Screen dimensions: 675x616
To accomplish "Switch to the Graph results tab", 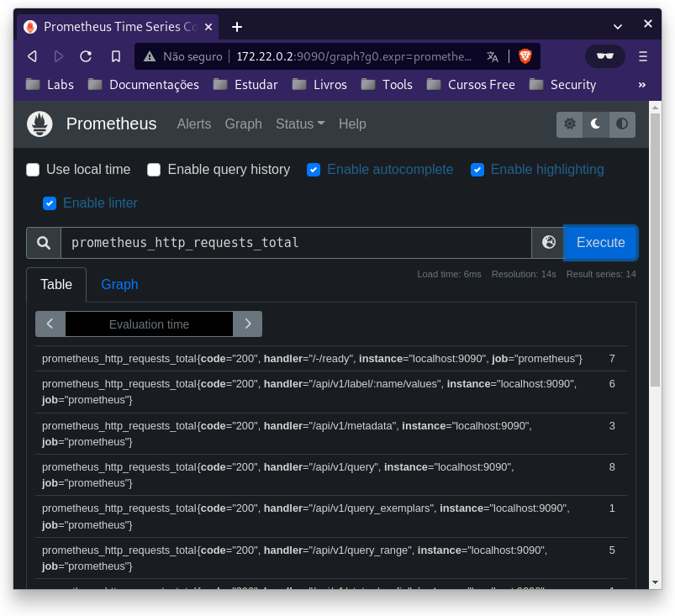I will click(119, 285).
